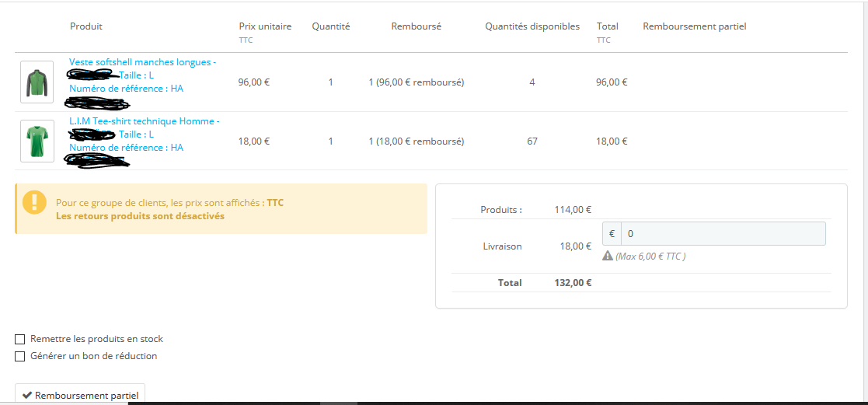Click the "Prix unitaire" column header
Viewport: 868px width, 405px height.
(x=265, y=26)
